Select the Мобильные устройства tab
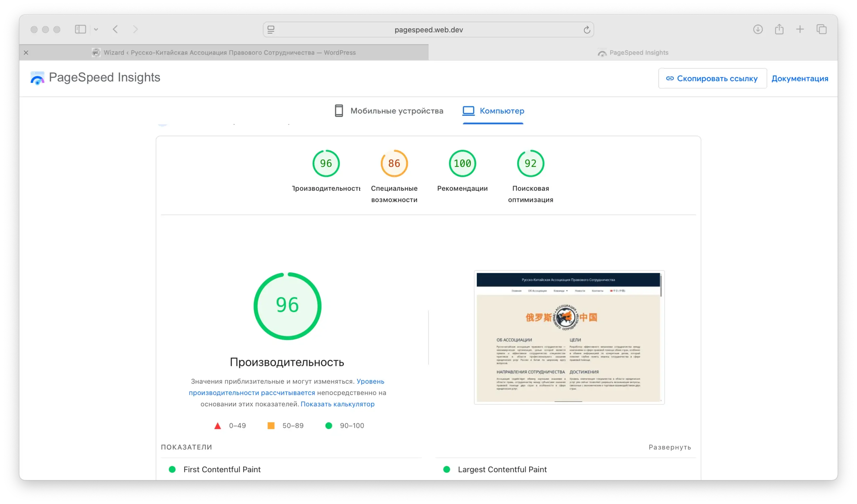 389,111
